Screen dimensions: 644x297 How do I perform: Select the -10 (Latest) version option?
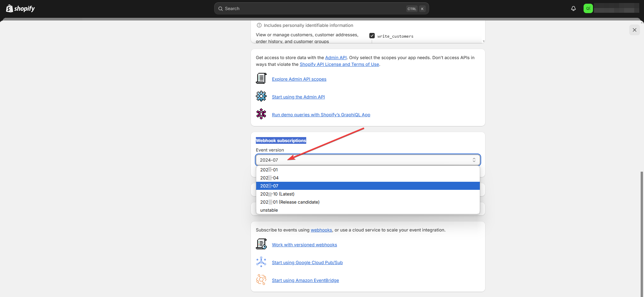coord(277,194)
